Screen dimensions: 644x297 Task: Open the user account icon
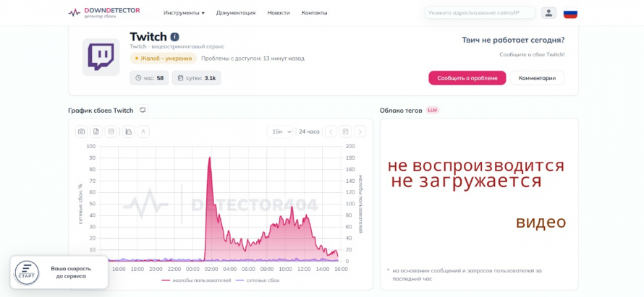point(548,13)
